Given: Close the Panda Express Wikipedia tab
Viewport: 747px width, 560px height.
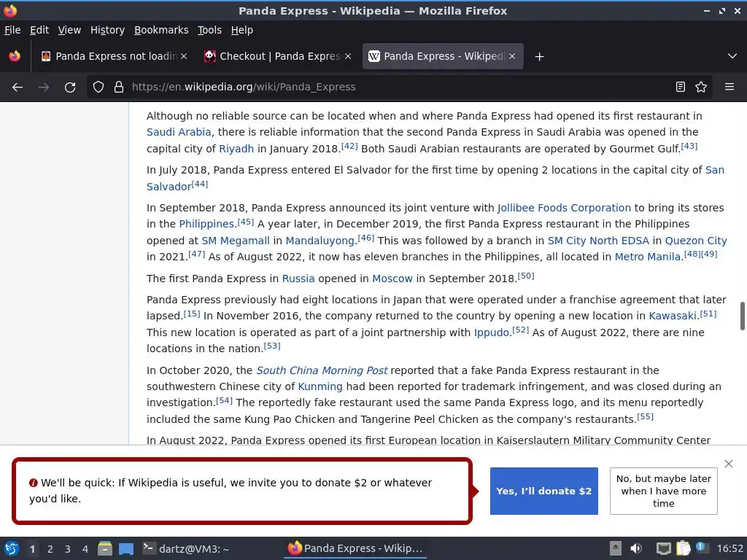Looking at the screenshot, I should coord(512,56).
